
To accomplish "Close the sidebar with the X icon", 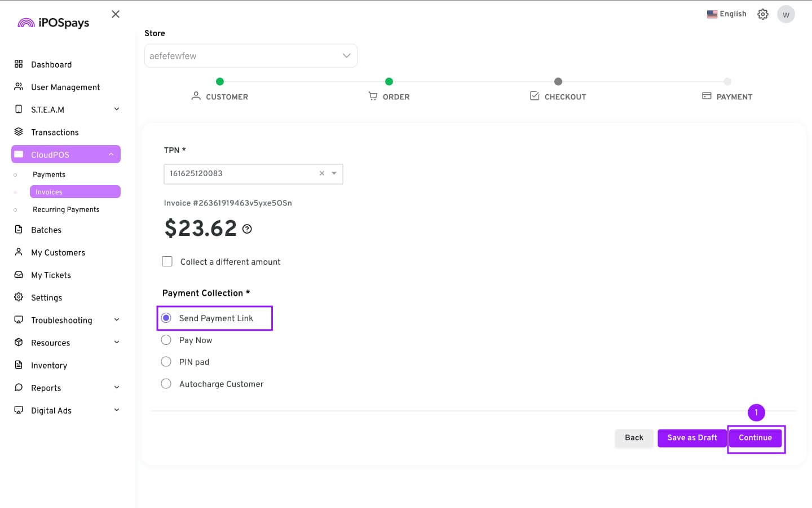I will click(x=116, y=14).
